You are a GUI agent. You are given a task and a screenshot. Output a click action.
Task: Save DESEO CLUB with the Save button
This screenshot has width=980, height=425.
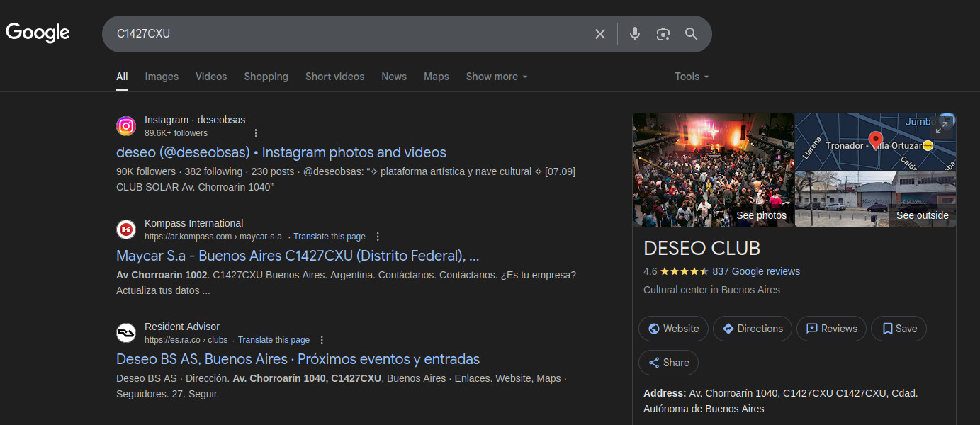899,329
